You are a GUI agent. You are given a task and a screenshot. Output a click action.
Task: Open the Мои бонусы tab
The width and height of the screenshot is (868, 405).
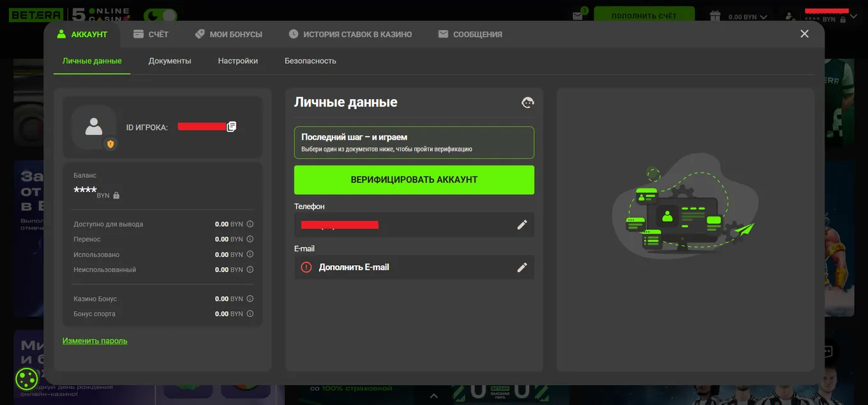[x=228, y=34]
